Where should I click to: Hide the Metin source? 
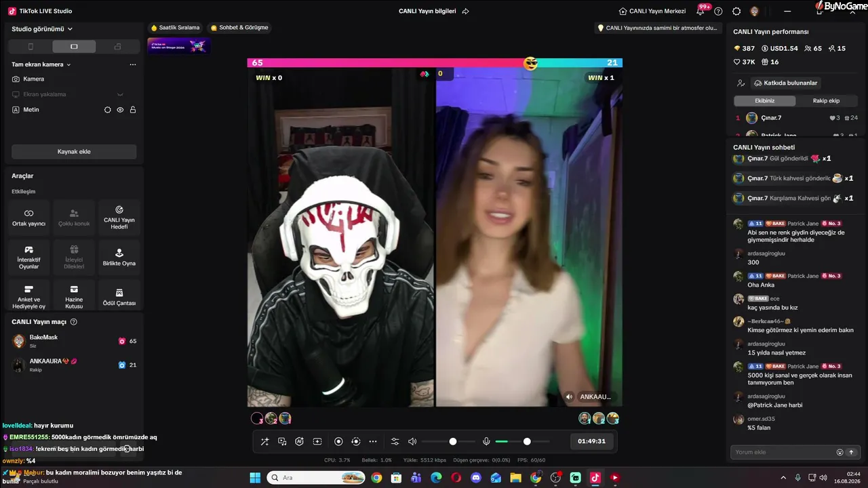[x=120, y=110]
